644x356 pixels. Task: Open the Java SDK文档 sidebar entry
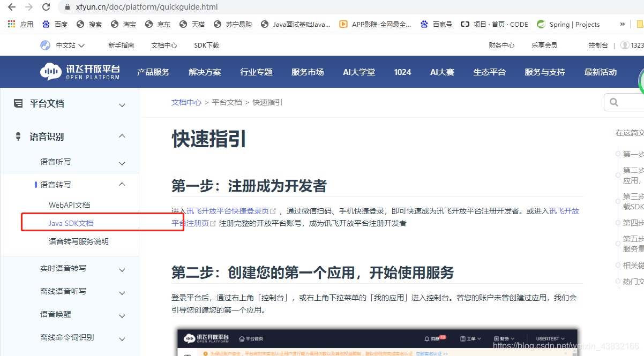71,223
